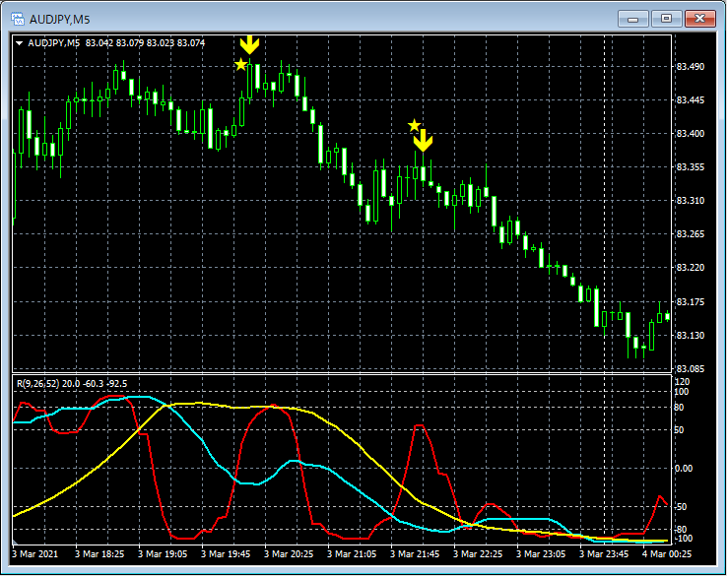The height and width of the screenshot is (577, 728).
Task: Click the 3 Mar 18:25 time label
Action: click(99, 554)
